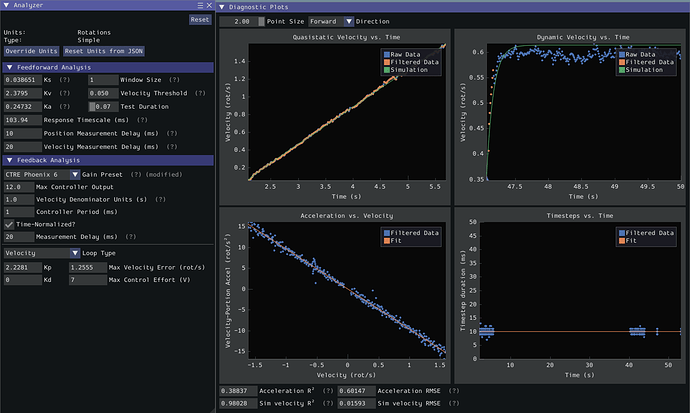The width and height of the screenshot is (690, 413).
Task: Click the Reset button
Action: coord(200,20)
